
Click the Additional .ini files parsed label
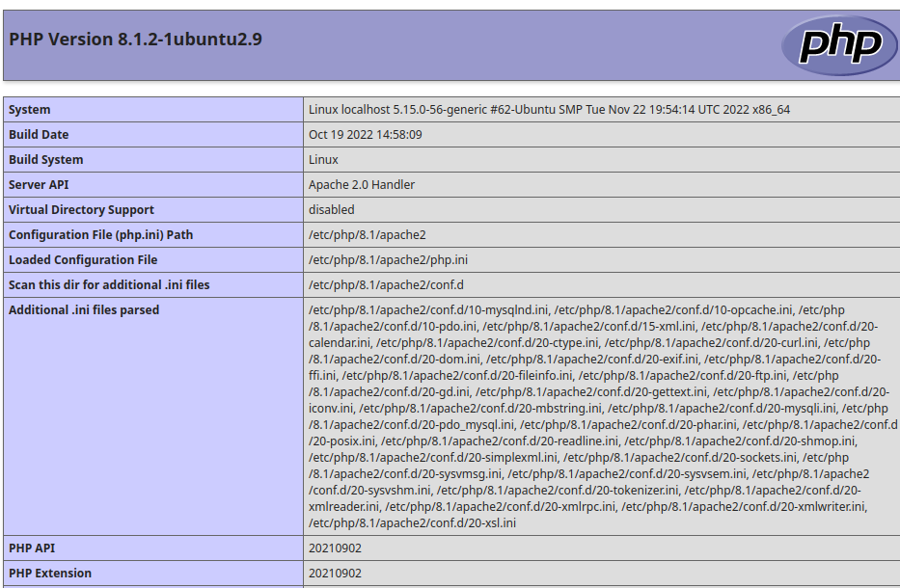[84, 310]
